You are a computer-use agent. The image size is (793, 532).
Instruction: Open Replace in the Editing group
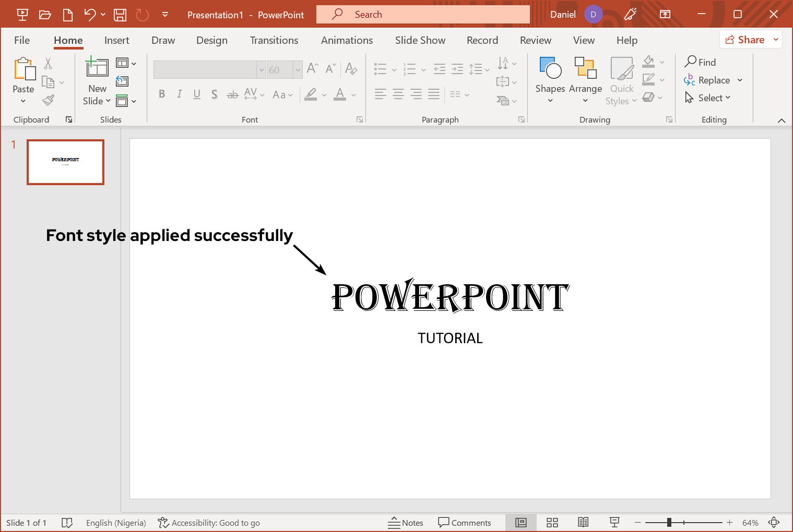pos(714,80)
